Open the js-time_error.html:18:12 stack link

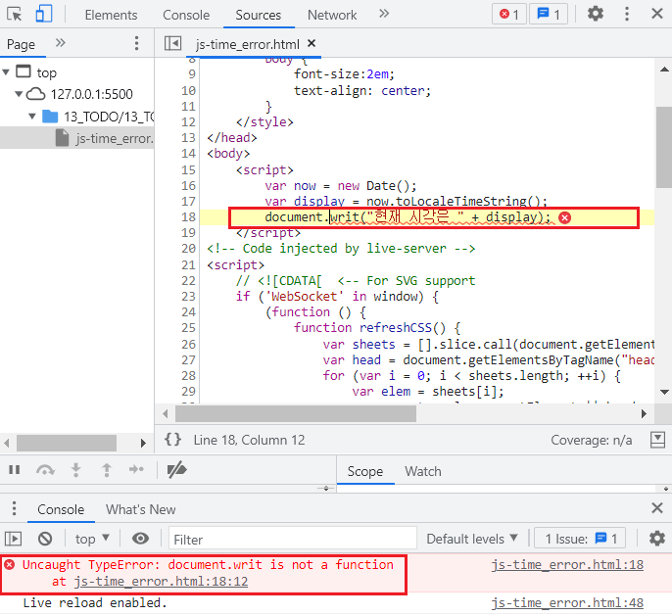(x=161, y=581)
